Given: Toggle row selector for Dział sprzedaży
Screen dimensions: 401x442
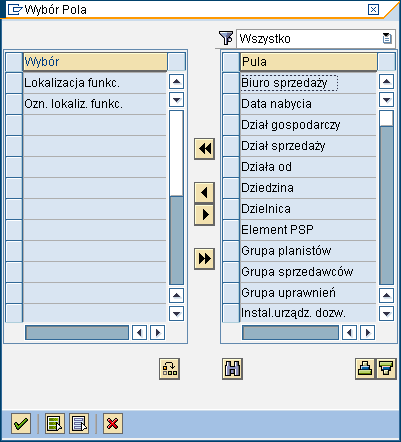Looking at the screenshot, I should coord(231,146).
